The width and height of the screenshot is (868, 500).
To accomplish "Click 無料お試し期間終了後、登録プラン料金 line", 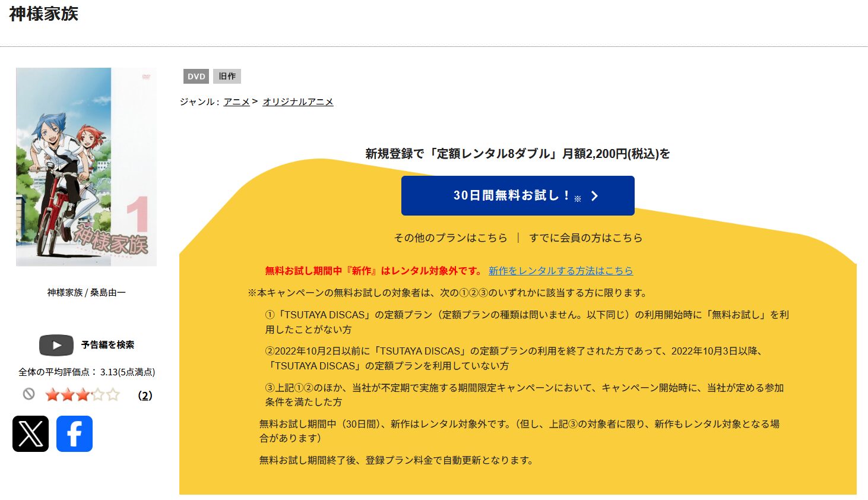I will click(x=397, y=460).
